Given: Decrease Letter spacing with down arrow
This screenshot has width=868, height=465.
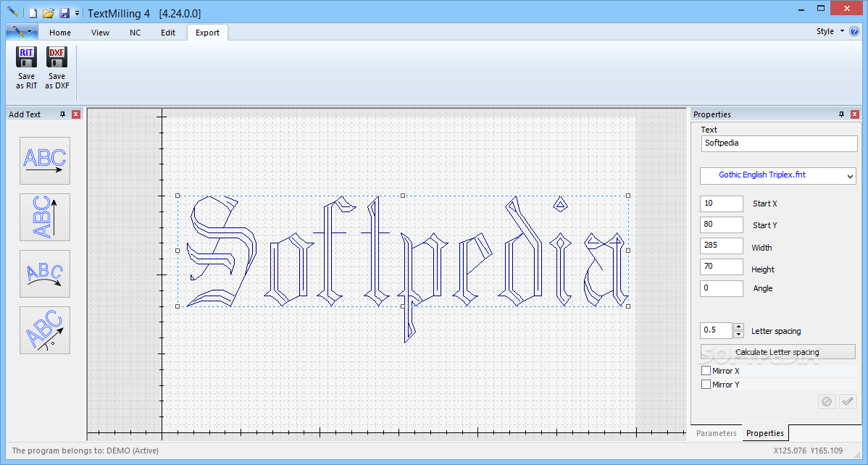Looking at the screenshot, I should click(738, 335).
